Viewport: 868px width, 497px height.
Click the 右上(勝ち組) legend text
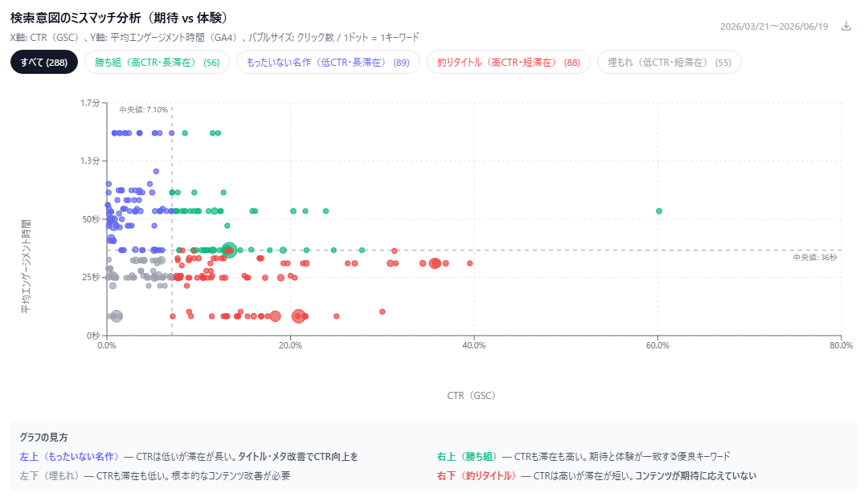(468, 457)
